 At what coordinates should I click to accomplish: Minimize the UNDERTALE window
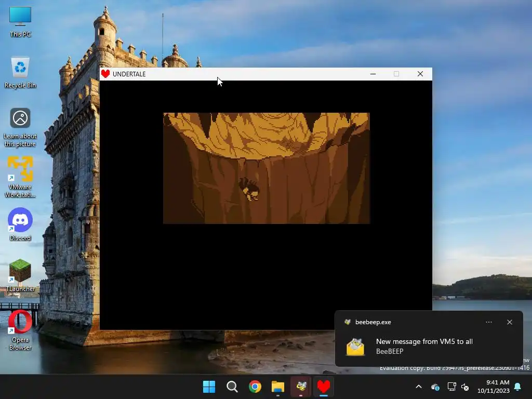373,74
